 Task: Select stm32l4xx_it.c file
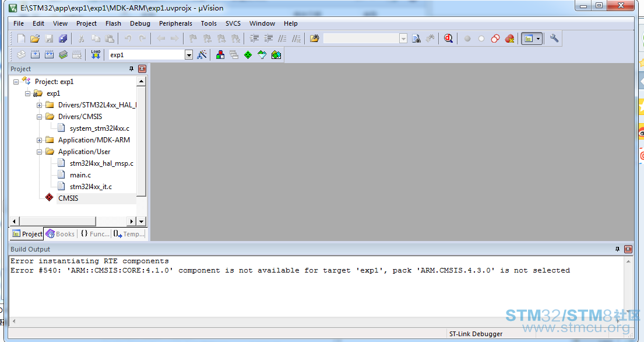[x=91, y=187]
